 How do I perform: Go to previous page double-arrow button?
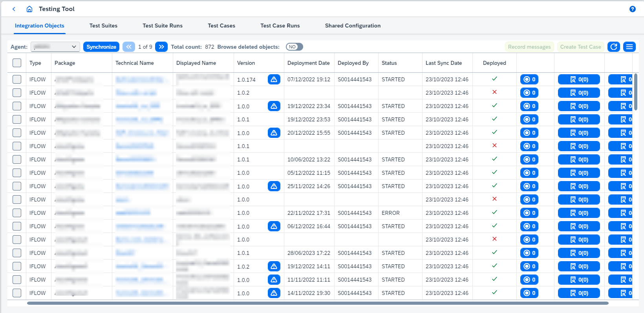[x=129, y=47]
